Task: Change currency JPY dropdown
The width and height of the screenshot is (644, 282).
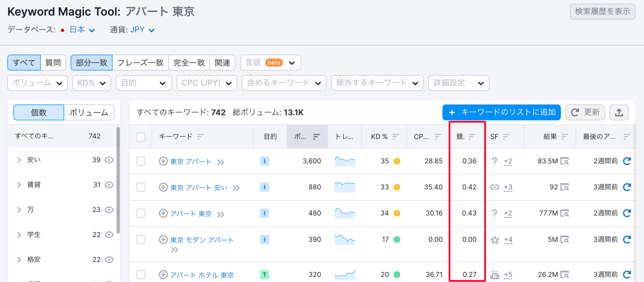Action: 143,30
